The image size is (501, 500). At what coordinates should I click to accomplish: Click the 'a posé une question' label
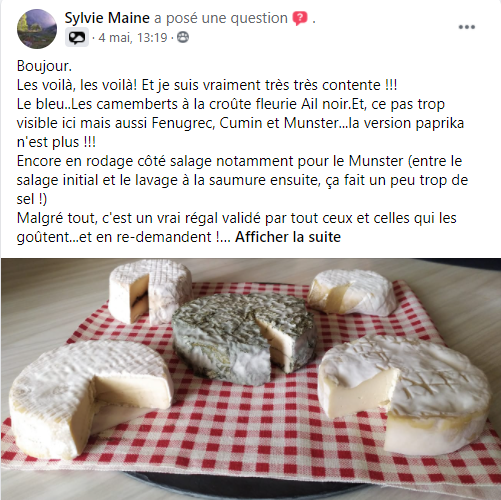click(x=221, y=18)
